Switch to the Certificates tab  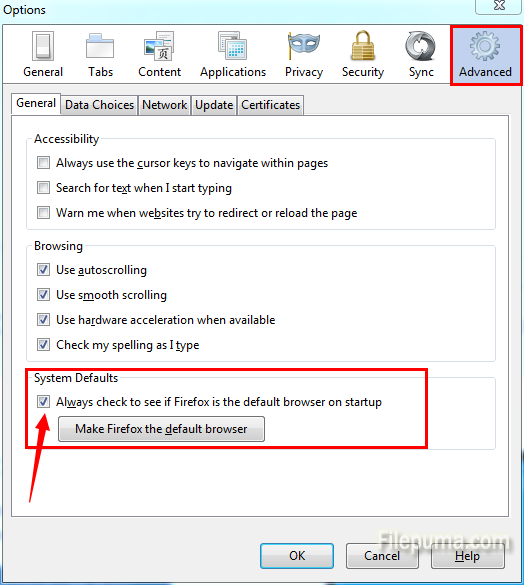[x=271, y=105]
